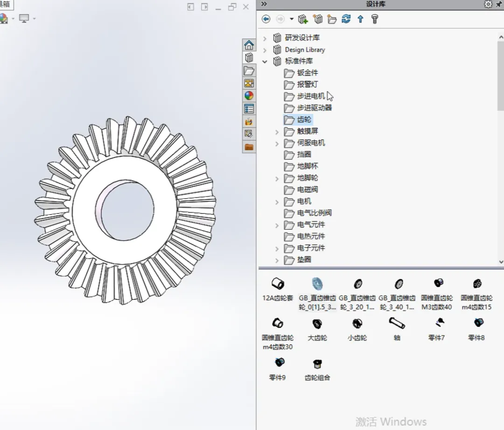Click tile left window layout icon
The width and height of the screenshot is (504, 430).
pos(190,7)
